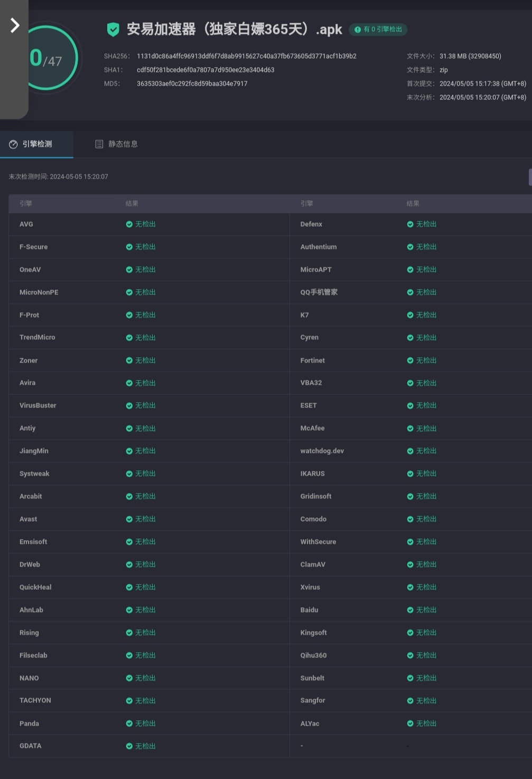Expand the side panel chevron arrow

[x=15, y=25]
